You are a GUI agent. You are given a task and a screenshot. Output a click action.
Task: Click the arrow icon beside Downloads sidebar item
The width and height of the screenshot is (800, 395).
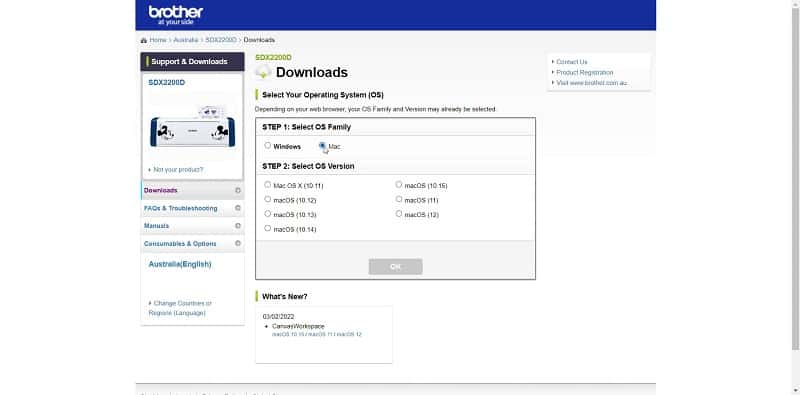(x=238, y=190)
